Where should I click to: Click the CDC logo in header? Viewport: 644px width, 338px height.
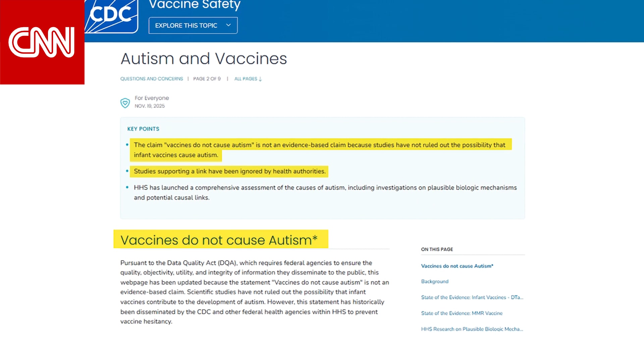click(x=112, y=16)
